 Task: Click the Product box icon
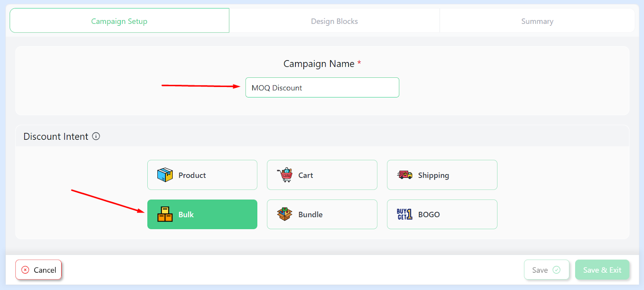(x=165, y=175)
